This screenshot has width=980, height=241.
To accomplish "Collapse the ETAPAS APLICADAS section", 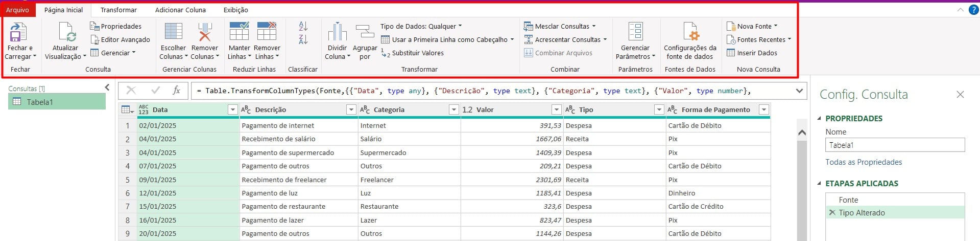I will (x=819, y=183).
